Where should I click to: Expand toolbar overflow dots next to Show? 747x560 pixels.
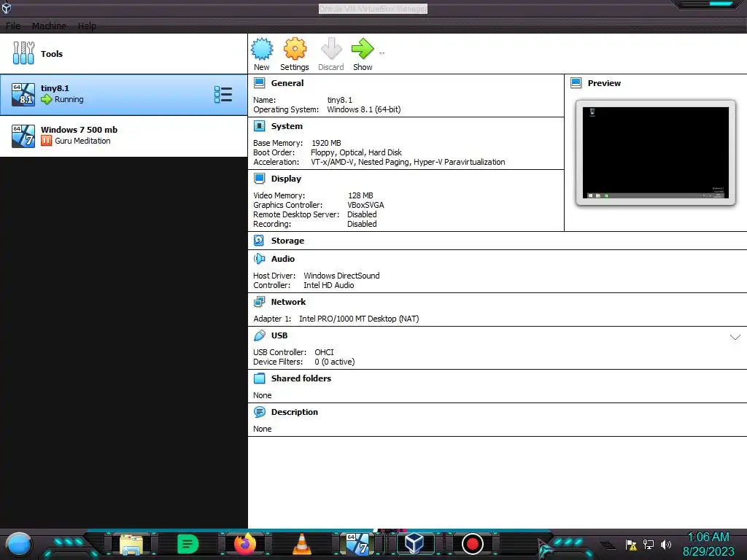click(382, 52)
